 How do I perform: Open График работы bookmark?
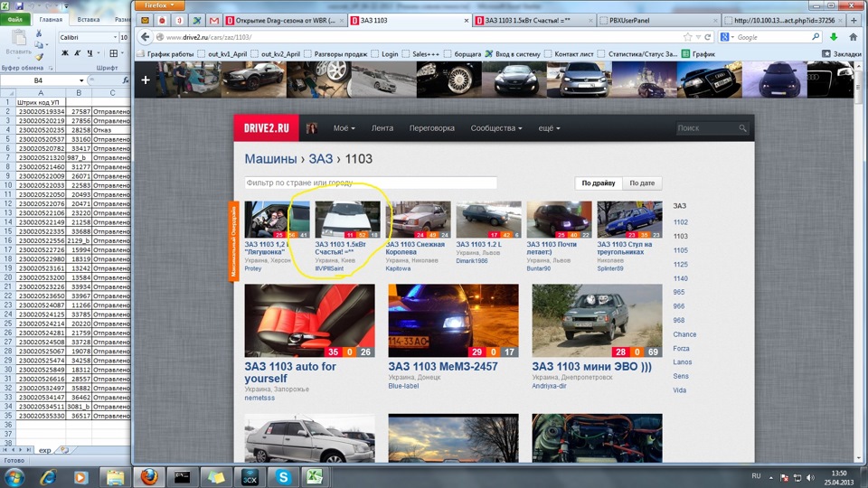166,54
